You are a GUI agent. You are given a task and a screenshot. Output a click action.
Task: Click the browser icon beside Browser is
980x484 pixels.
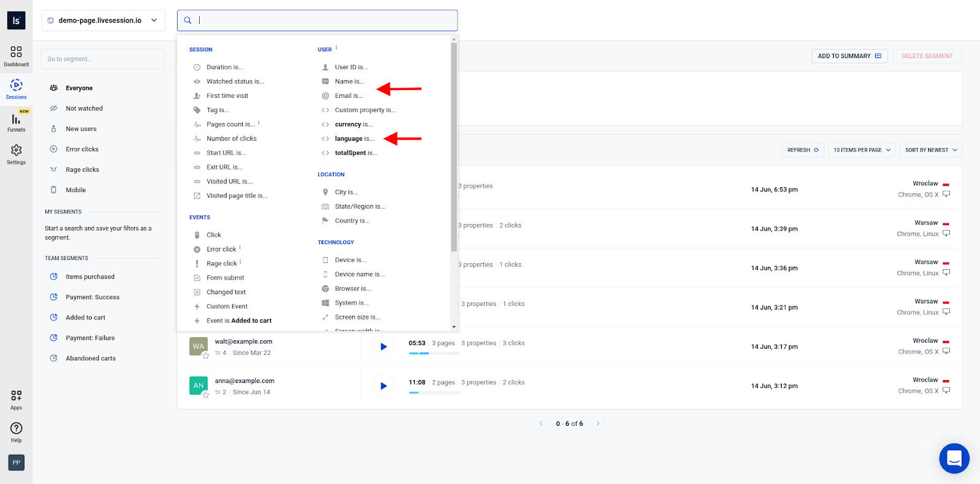tap(325, 289)
